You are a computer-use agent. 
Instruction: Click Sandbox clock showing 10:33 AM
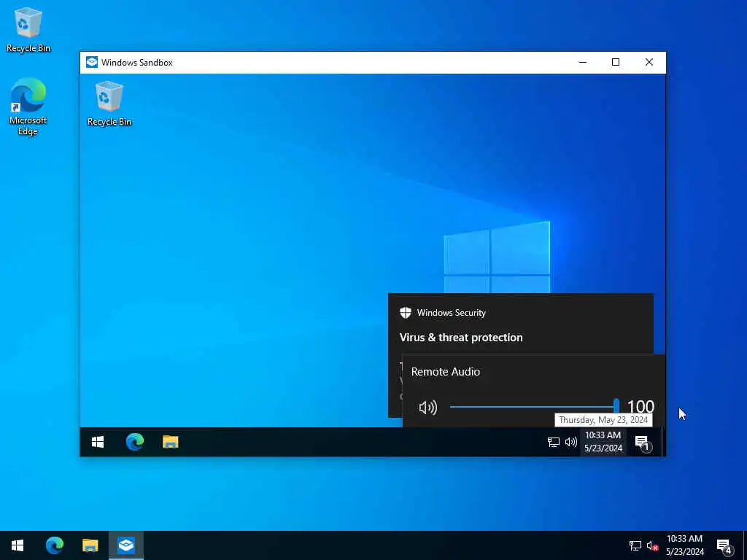pos(603,442)
